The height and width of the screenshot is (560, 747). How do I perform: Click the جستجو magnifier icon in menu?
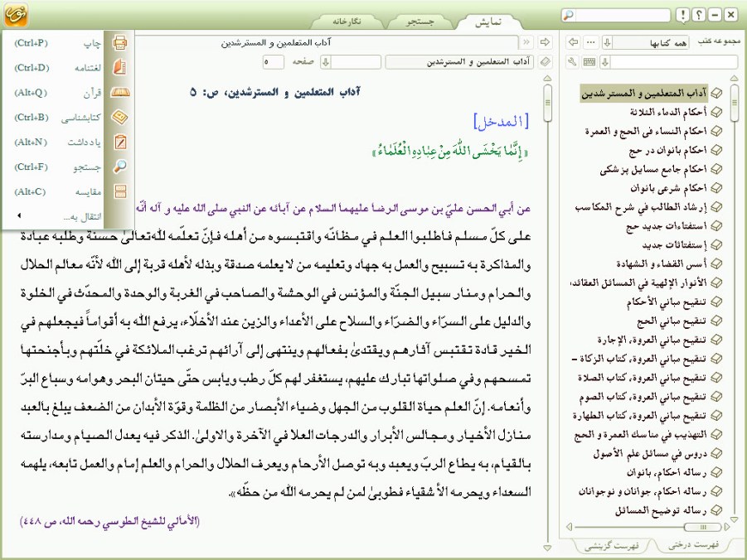tap(120, 167)
